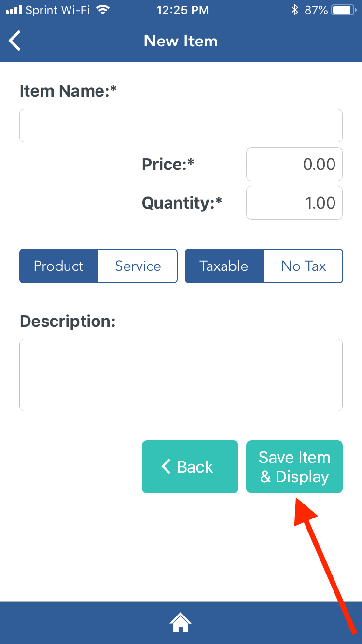Switch item type to Service
This screenshot has width=362, height=644.
pos(138,266)
